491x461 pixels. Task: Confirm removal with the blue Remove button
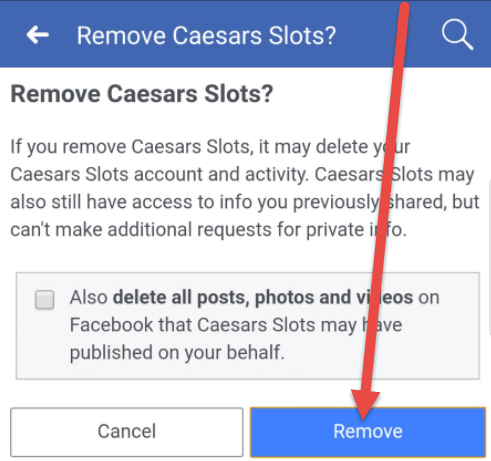coord(368,432)
